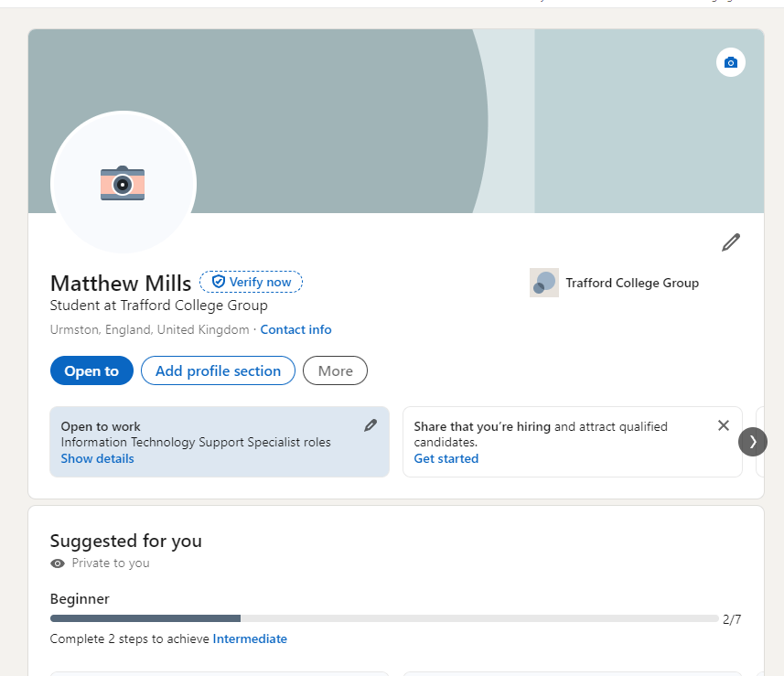Viewport: 784px width, 676px height.
Task: Show details of Open to work
Action: pyautogui.click(x=97, y=458)
